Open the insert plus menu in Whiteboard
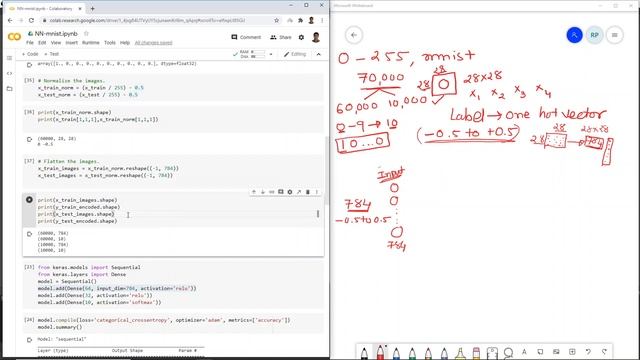640x360 pixels. pos(572,351)
